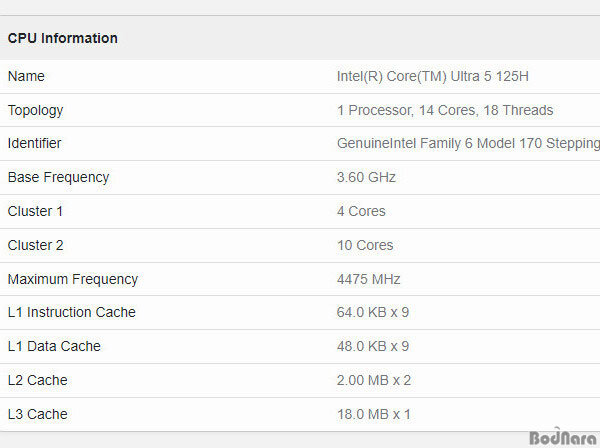Select the 48.0 KB x 9 value
Screen dimensions: 600x448
(373, 346)
